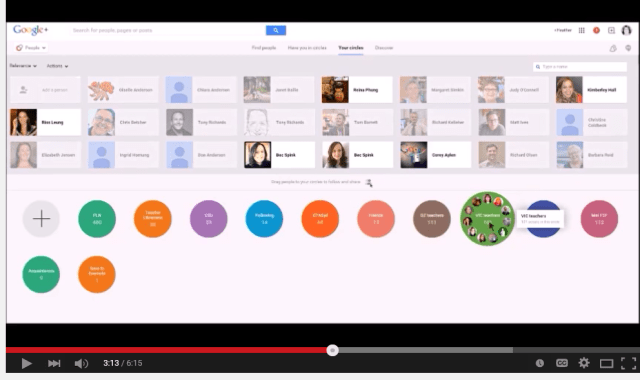The height and width of the screenshot is (380, 640).
Task: Open the Google apps grid icon
Action: (582, 30)
